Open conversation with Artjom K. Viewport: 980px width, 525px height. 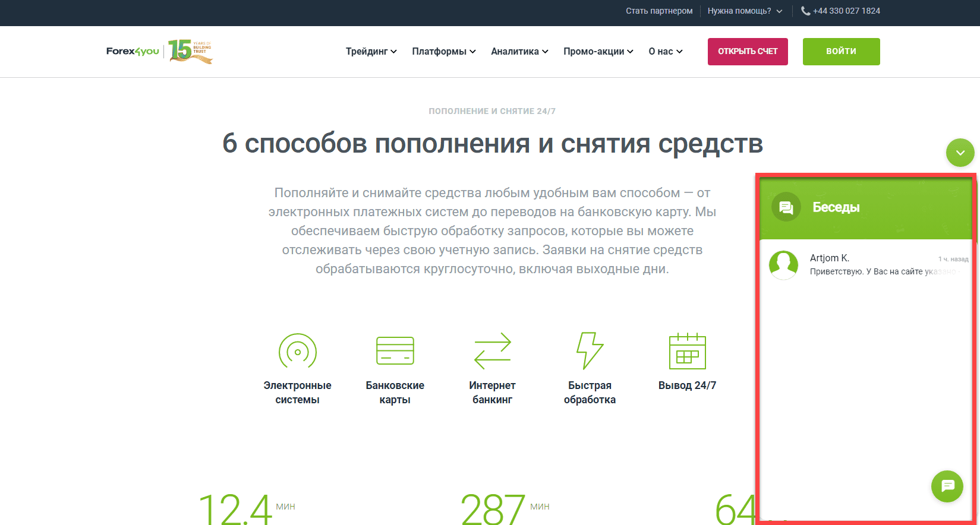point(866,265)
